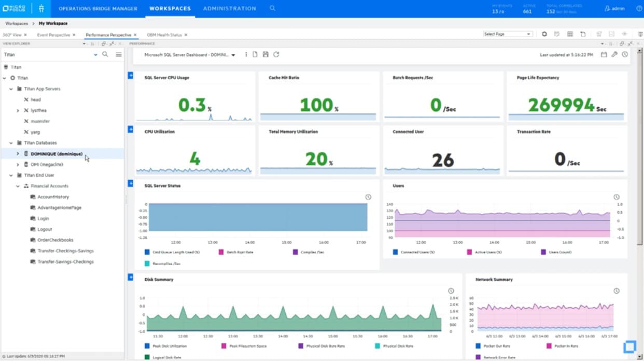Create a new dashboard with the page icon
The height and width of the screenshot is (361, 644).
click(x=255, y=54)
